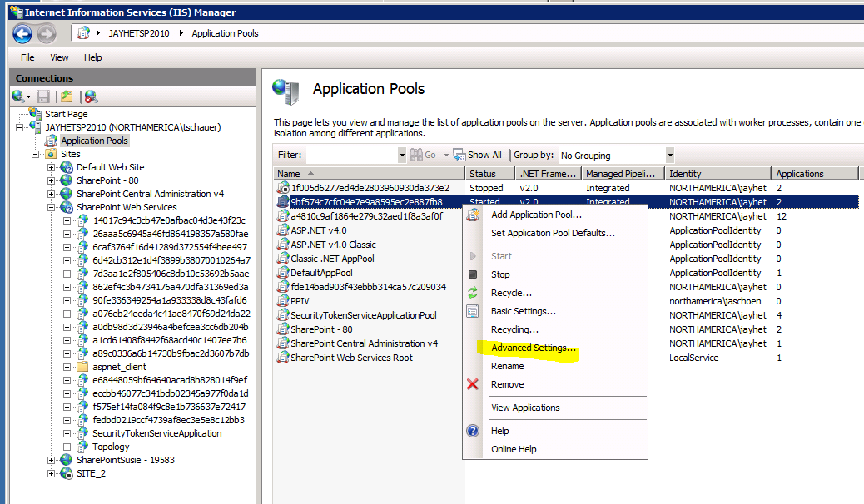This screenshot has width=864, height=504.
Task: Expand the Default Web Site node
Action: click(52, 167)
